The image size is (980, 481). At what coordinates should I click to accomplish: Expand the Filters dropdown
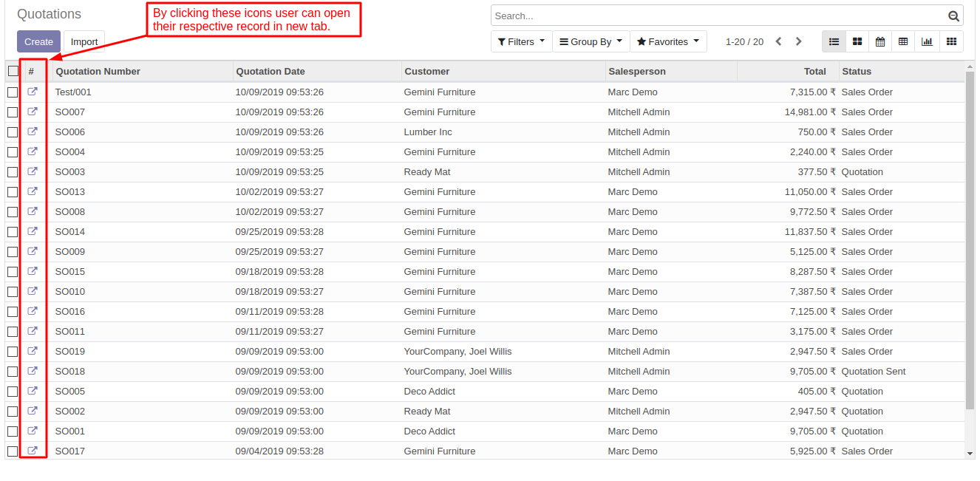coord(521,42)
